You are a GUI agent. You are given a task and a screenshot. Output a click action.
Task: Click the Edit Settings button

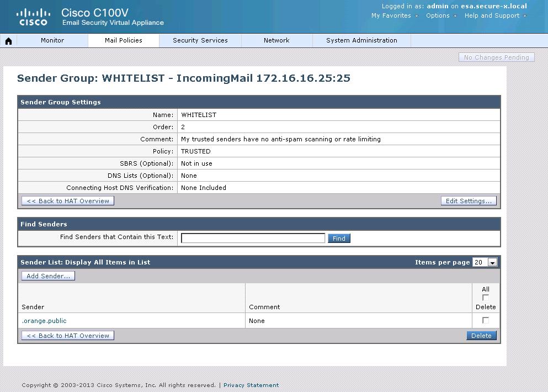pos(469,201)
